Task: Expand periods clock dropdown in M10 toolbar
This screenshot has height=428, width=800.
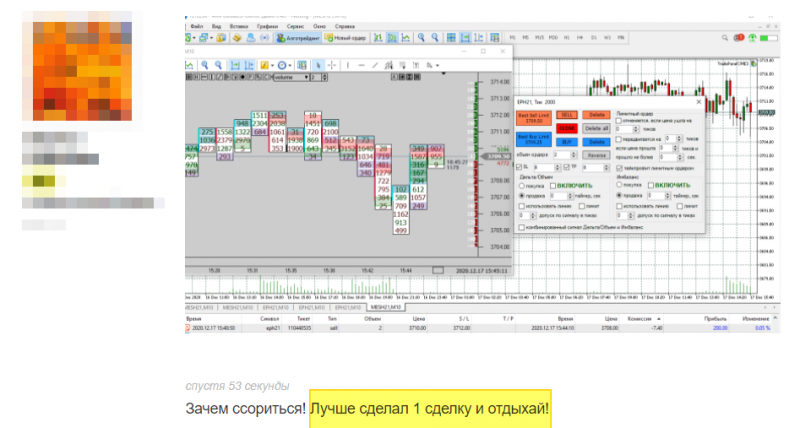Action: coord(290,65)
